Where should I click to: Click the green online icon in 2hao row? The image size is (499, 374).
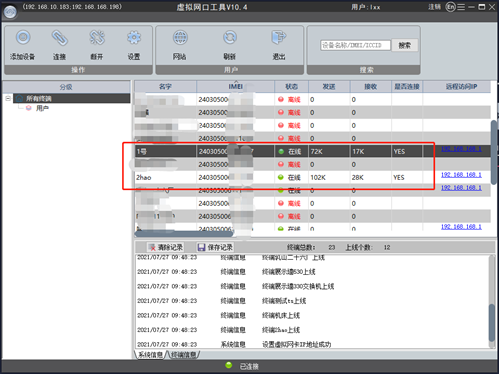[x=281, y=177]
